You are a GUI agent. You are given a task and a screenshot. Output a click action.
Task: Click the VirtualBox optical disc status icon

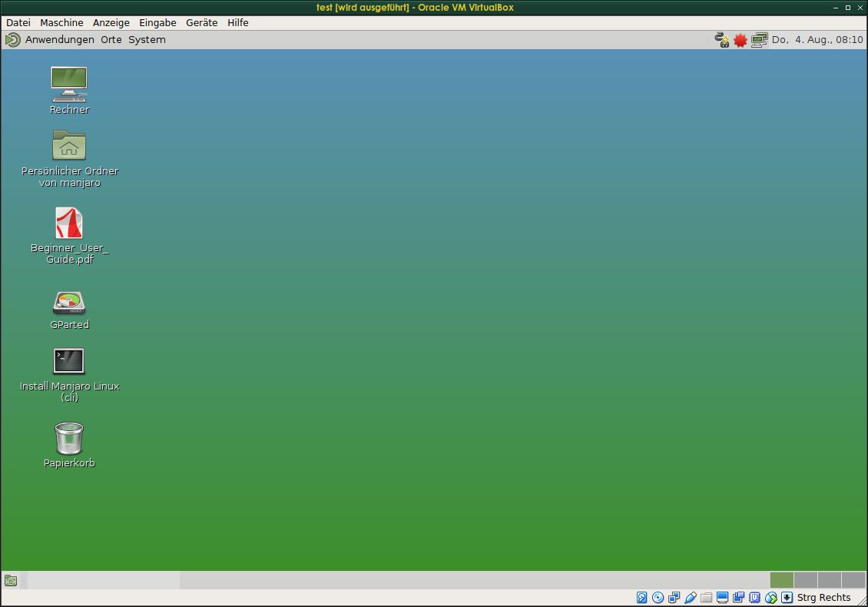[658, 598]
